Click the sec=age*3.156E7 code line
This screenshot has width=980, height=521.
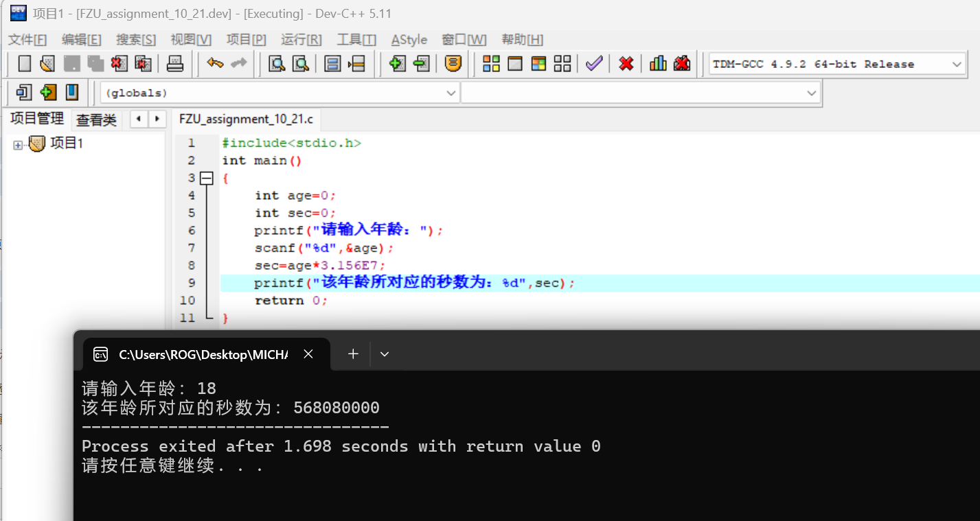coord(320,266)
